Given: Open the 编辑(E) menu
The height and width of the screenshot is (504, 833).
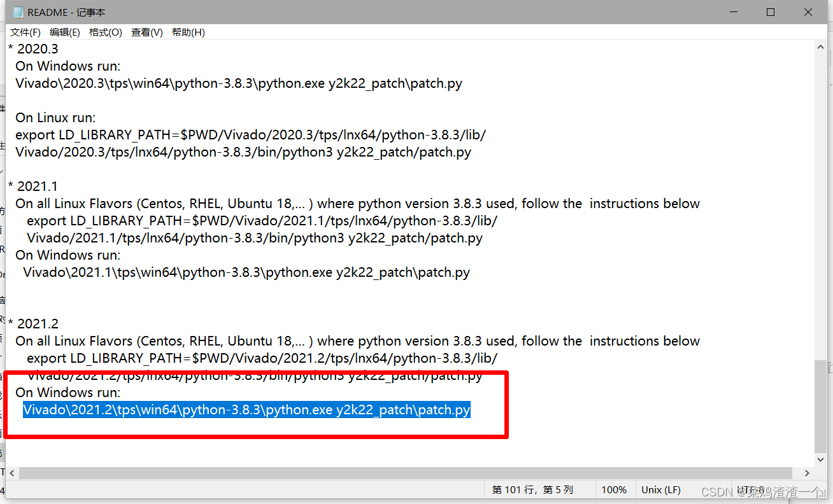Looking at the screenshot, I should (x=65, y=32).
